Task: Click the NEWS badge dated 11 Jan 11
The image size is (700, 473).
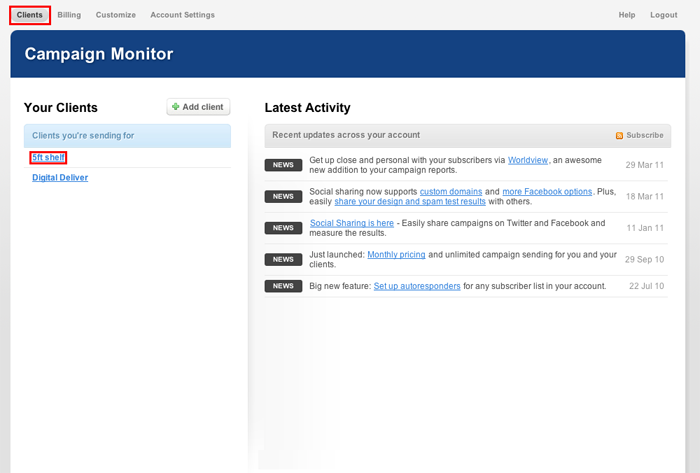Action: (x=283, y=228)
